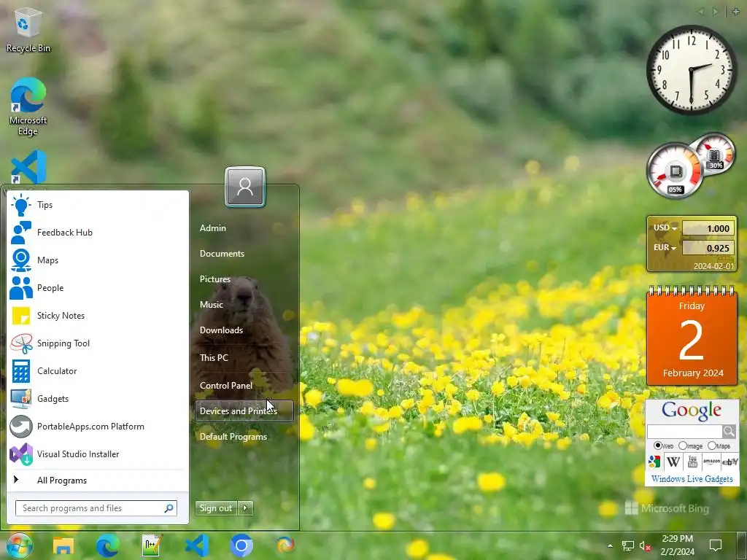Screen dimensions: 747x560
Task: Click the Sign out button
Action: pos(216,508)
